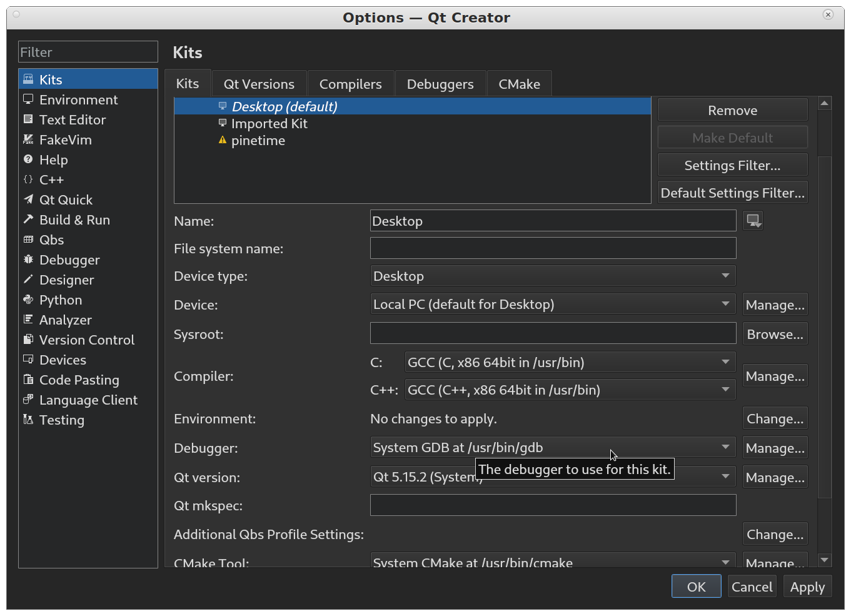Click the kit icon button beside Name field

point(753,221)
